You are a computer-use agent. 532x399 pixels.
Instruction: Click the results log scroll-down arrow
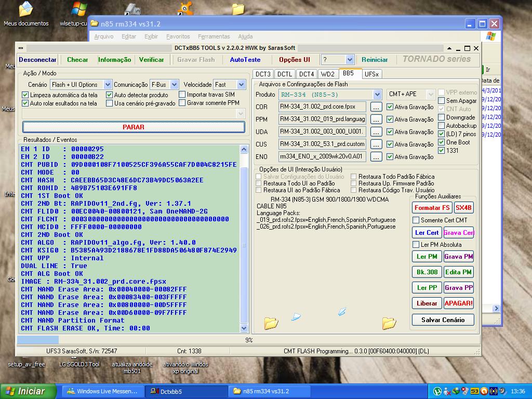pyautogui.click(x=244, y=328)
